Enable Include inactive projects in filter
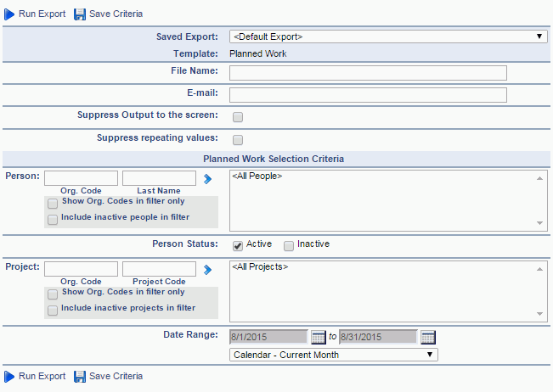This screenshot has width=553, height=392. (x=53, y=311)
